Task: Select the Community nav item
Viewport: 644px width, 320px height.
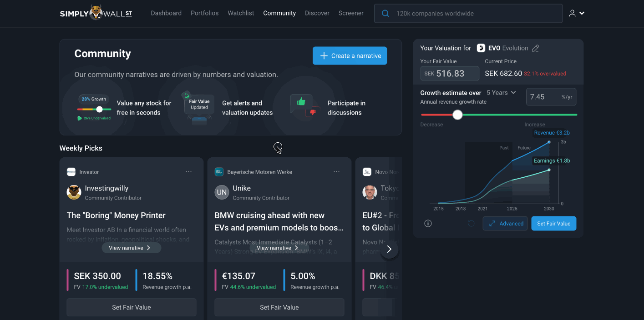Action: [x=279, y=13]
